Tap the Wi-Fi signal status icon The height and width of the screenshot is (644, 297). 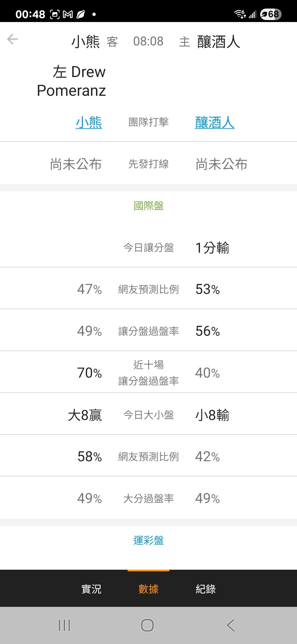pyautogui.click(x=240, y=14)
